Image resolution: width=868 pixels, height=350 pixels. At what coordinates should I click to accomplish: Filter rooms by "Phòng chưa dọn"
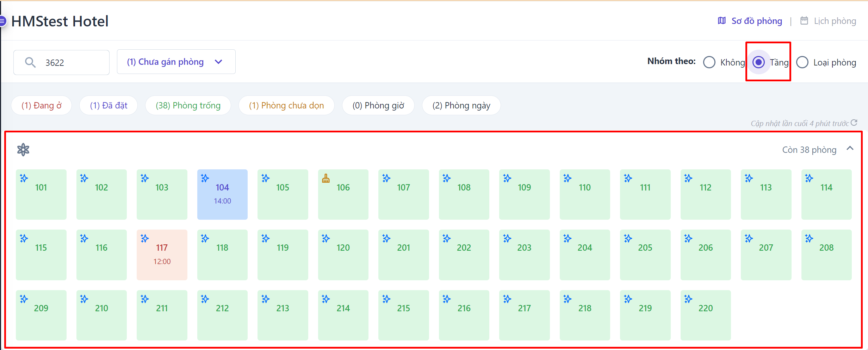[x=286, y=105]
